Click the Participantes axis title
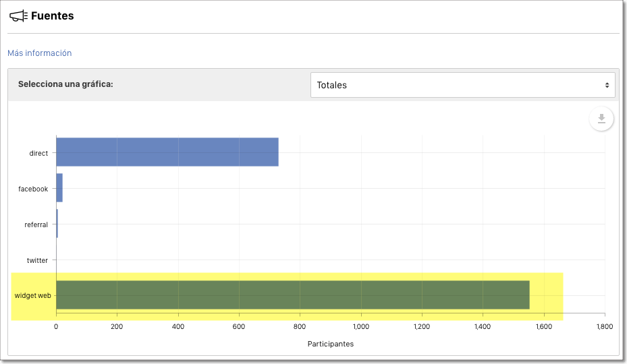Screen dimensions: 627x364 click(x=330, y=344)
